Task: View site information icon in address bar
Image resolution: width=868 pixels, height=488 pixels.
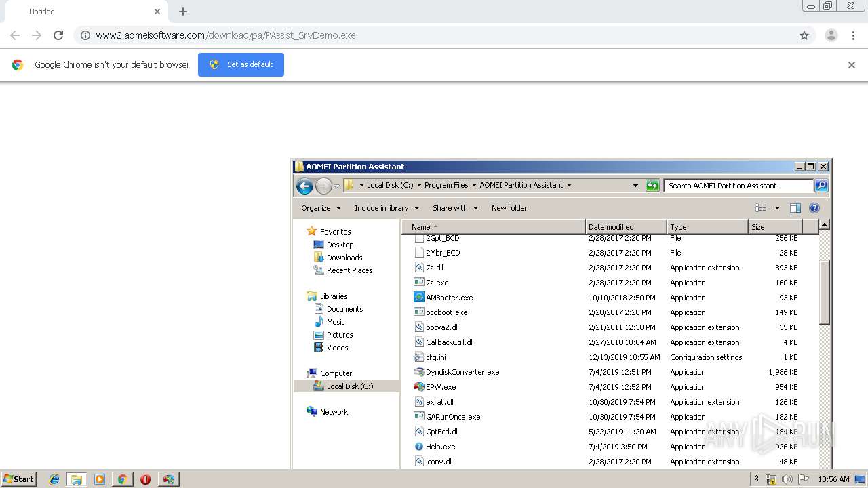Action: click(x=85, y=35)
